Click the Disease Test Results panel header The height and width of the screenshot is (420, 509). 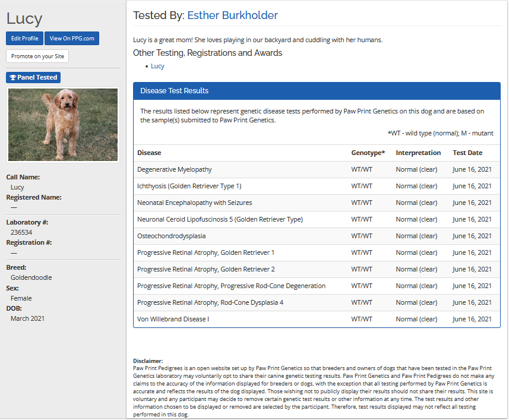(317, 91)
